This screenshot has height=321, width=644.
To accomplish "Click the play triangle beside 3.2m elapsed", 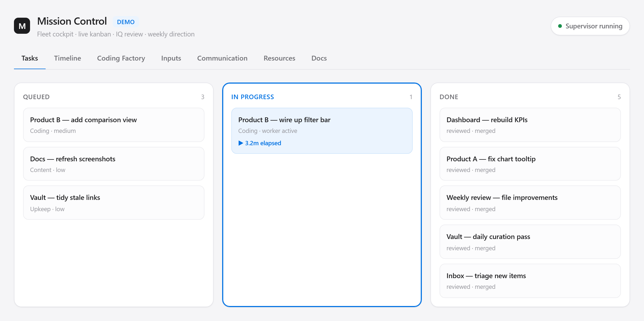I will (x=241, y=143).
